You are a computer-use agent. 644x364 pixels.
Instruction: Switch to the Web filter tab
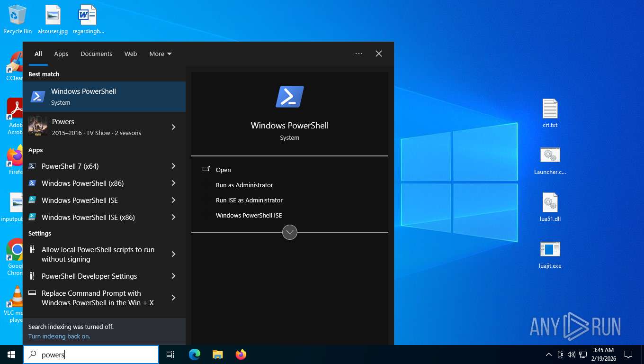(131, 54)
